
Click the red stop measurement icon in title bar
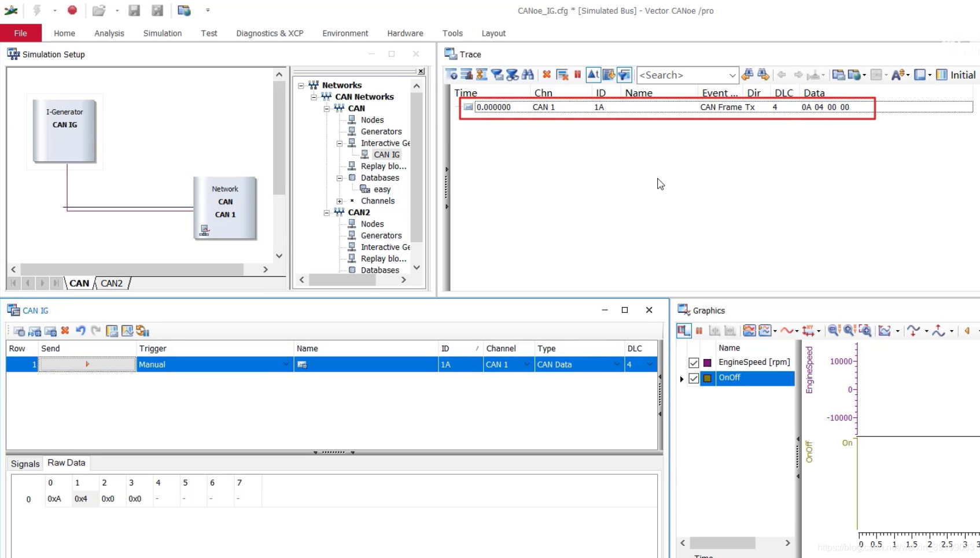coord(72,10)
